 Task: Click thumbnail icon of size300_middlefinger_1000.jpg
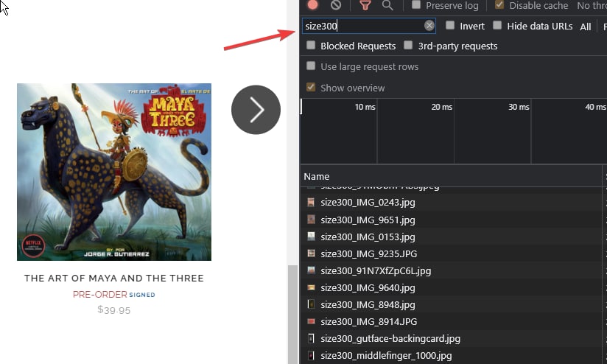[311, 355]
